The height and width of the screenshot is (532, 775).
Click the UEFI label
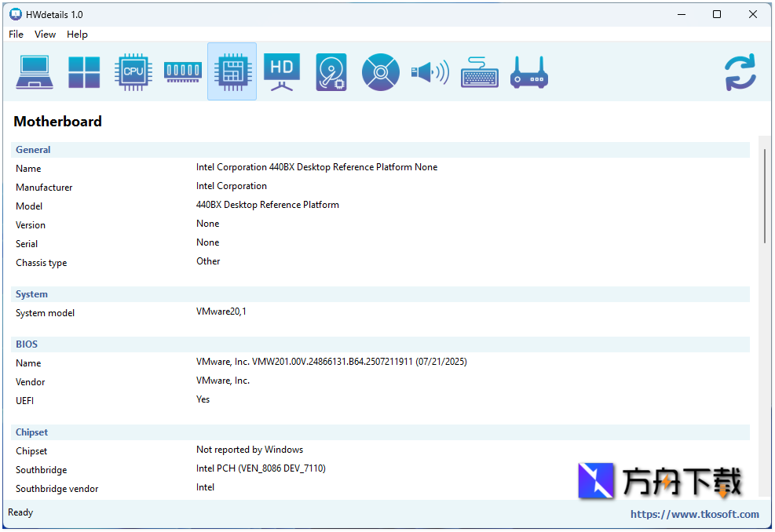coord(24,401)
